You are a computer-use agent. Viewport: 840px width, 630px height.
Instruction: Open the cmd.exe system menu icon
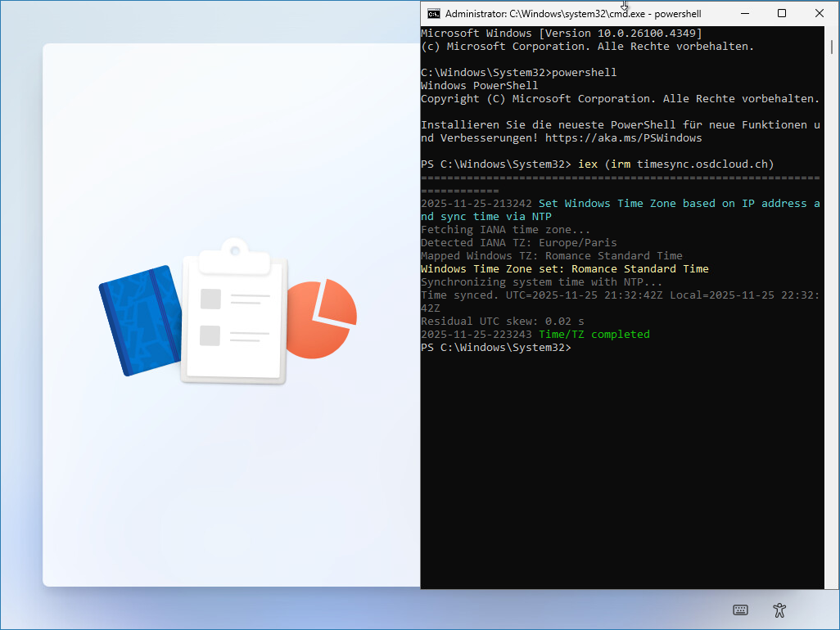[x=434, y=13]
